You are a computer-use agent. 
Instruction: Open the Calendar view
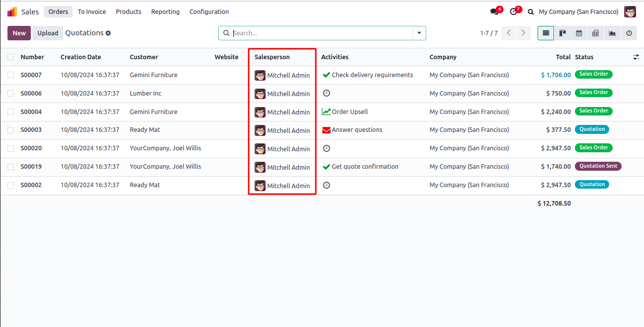point(579,33)
